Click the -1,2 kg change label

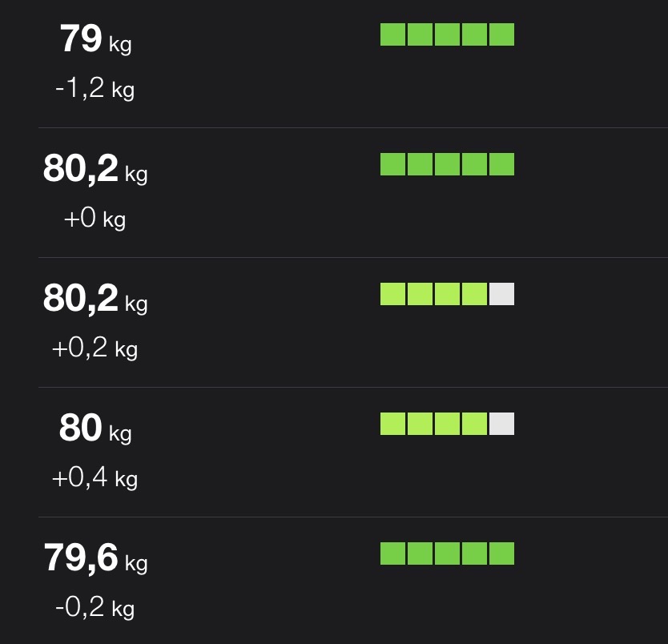point(95,89)
